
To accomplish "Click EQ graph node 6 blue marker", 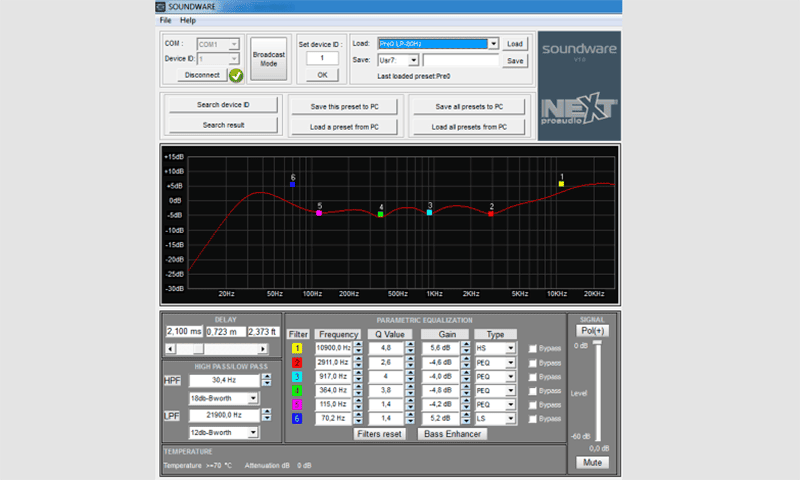I will (x=292, y=184).
